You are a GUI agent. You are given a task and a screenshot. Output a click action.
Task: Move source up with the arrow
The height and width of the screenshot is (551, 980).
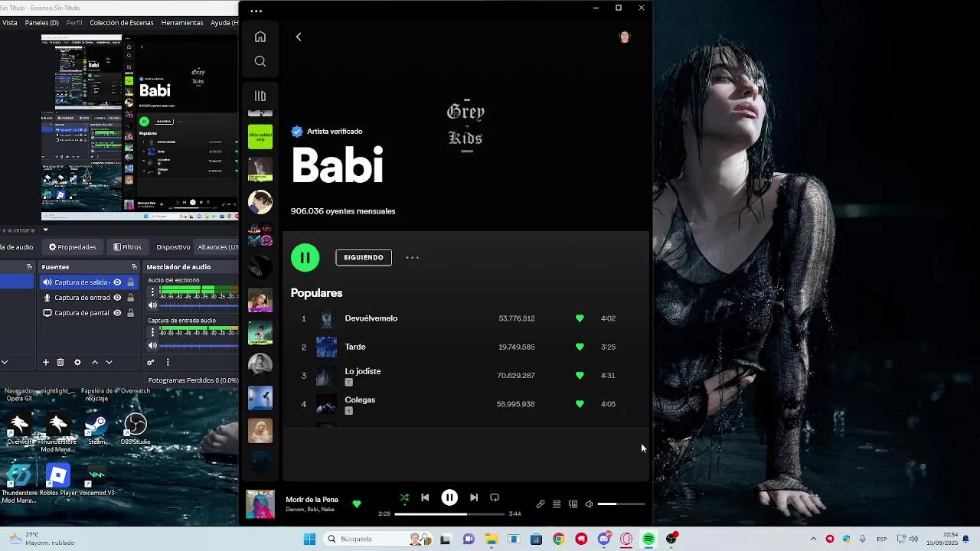click(95, 362)
